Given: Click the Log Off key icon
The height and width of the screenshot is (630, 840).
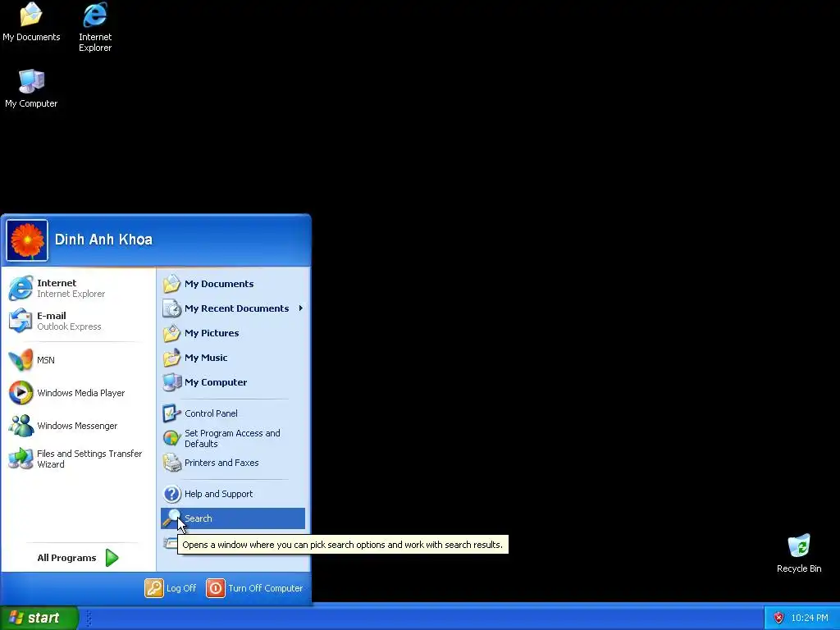Looking at the screenshot, I should 153,588.
